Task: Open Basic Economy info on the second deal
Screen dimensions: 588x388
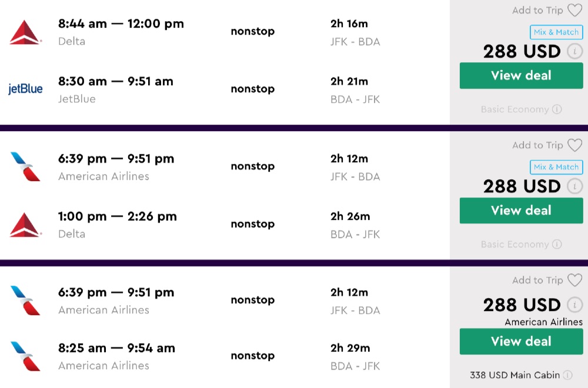Action: click(x=557, y=245)
